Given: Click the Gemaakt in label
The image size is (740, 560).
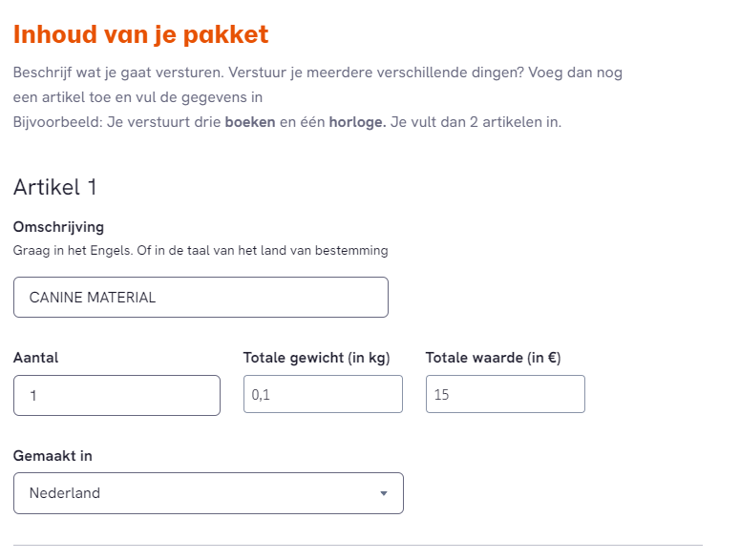Looking at the screenshot, I should (x=53, y=456).
